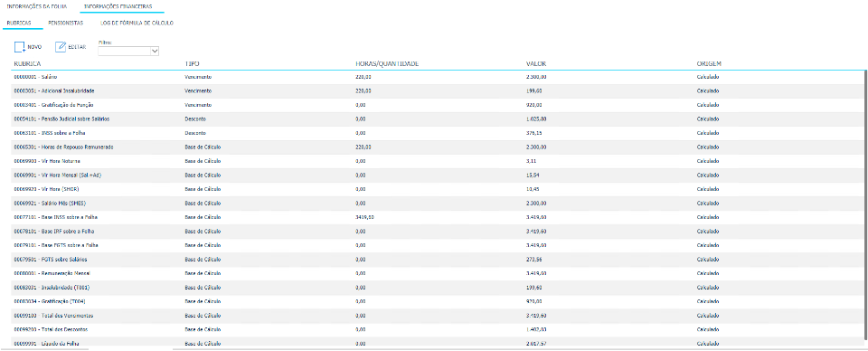Select row Base INSS sobre a Folha
868x351 pixels.
(438, 217)
